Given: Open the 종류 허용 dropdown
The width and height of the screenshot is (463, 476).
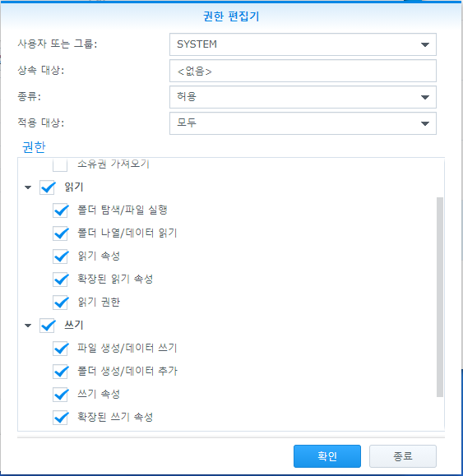Looking at the screenshot, I should (303, 97).
